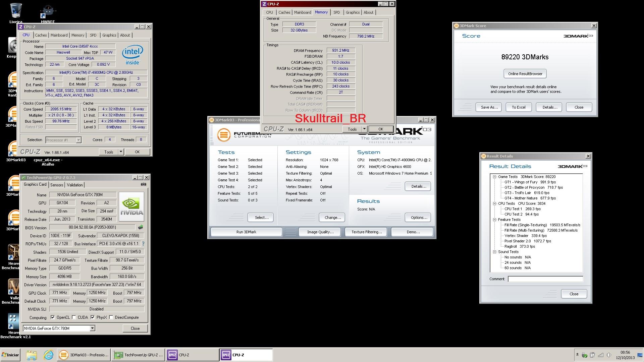Click the Result Details window title icon
The image size is (644, 362).
[483, 156]
